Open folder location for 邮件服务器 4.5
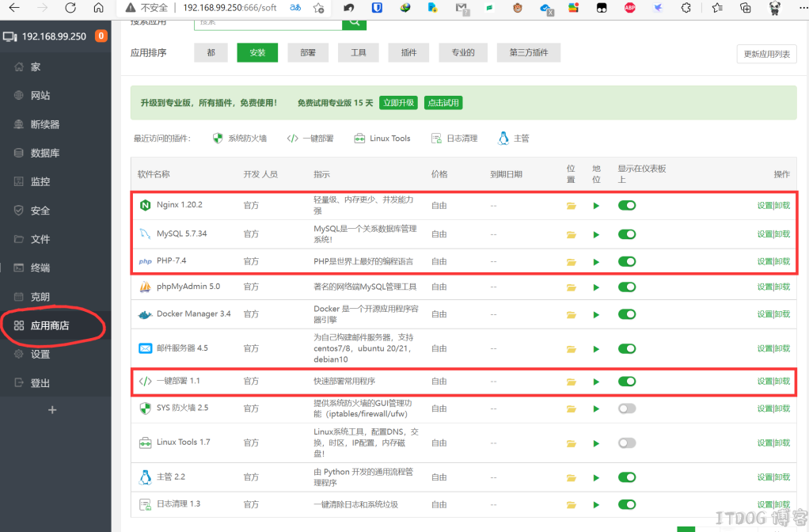809x532 pixels. pyautogui.click(x=572, y=349)
